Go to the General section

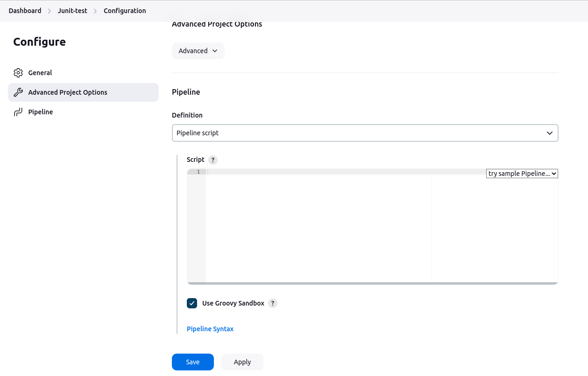coord(40,73)
